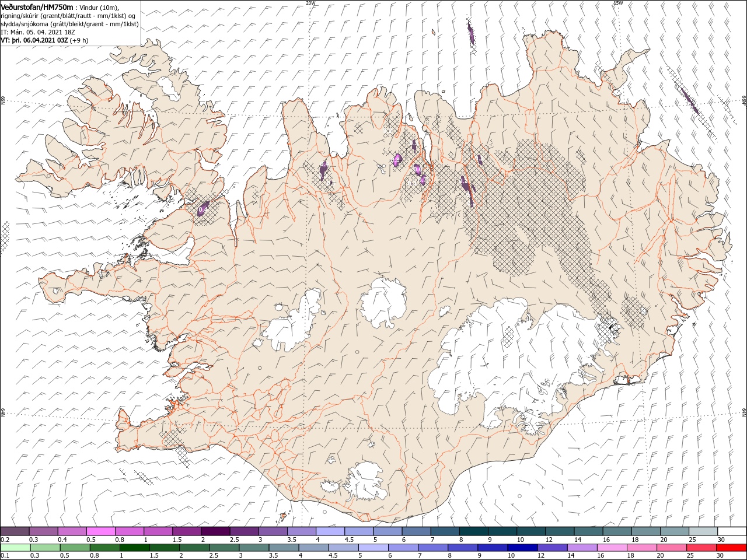This screenshot has width=747, height=560.
Task: Pick the 14 violet swatch in lower legend row
Action: [581, 548]
